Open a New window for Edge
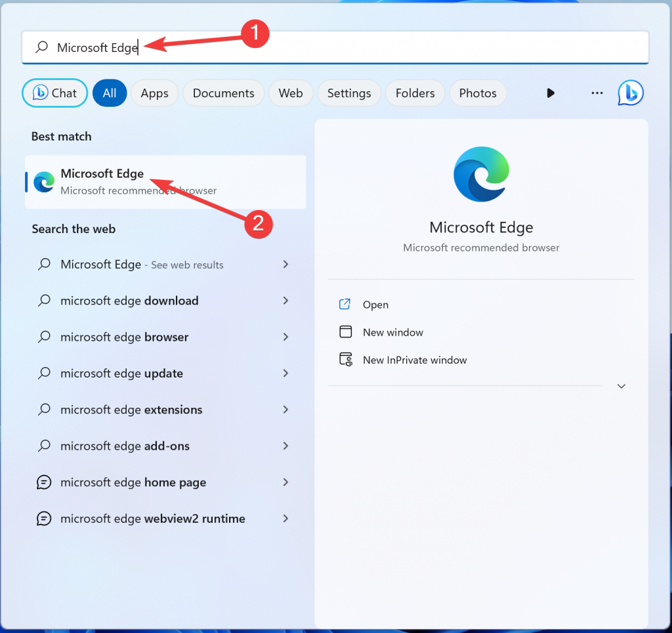This screenshot has height=633, width=672. click(392, 332)
